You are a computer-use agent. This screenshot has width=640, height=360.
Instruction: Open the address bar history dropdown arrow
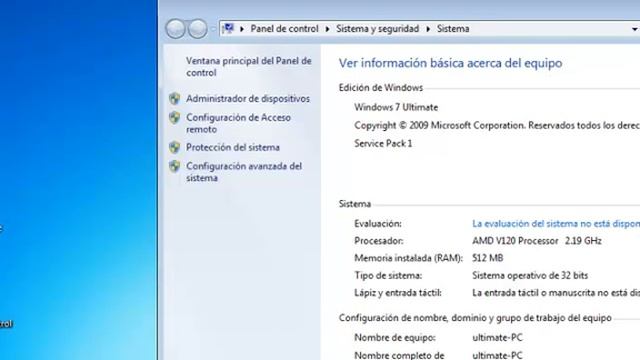pos(635,29)
